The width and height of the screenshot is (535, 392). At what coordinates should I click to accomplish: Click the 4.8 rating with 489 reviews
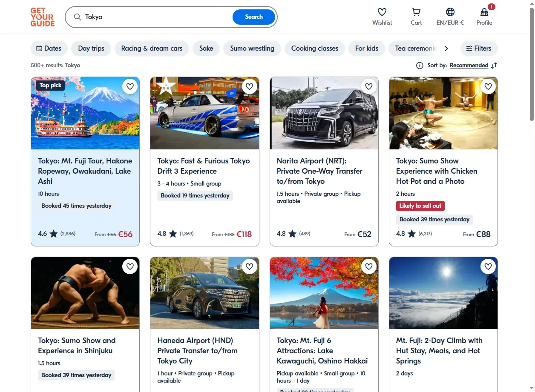pos(294,234)
